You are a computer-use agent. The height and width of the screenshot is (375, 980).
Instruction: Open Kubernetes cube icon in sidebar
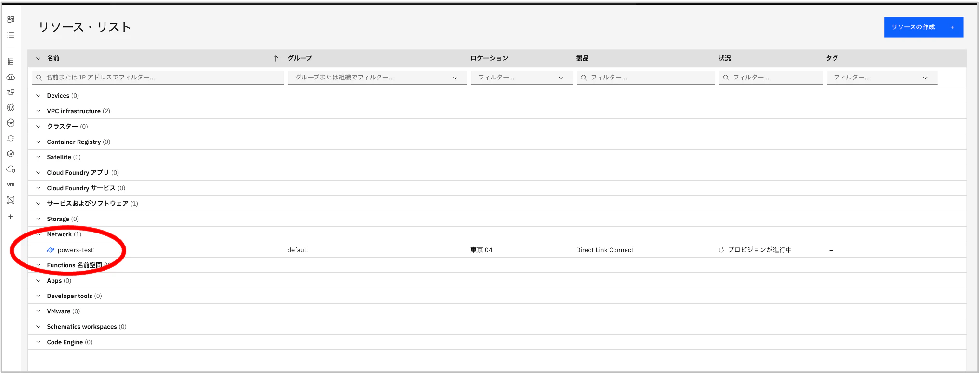(x=11, y=123)
